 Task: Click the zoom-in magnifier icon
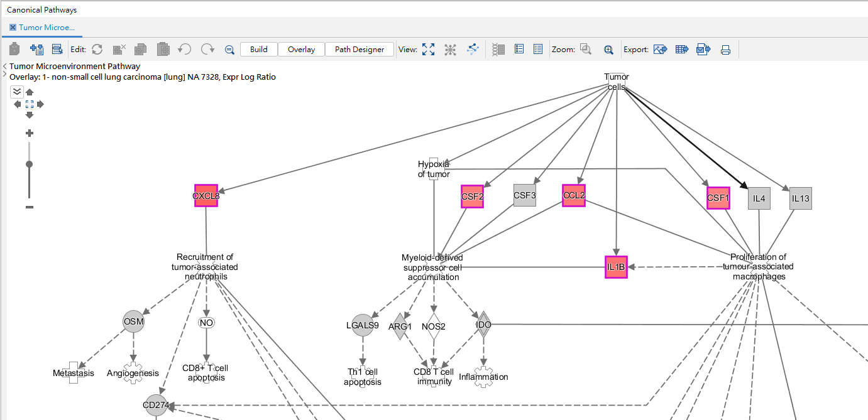[x=608, y=50]
